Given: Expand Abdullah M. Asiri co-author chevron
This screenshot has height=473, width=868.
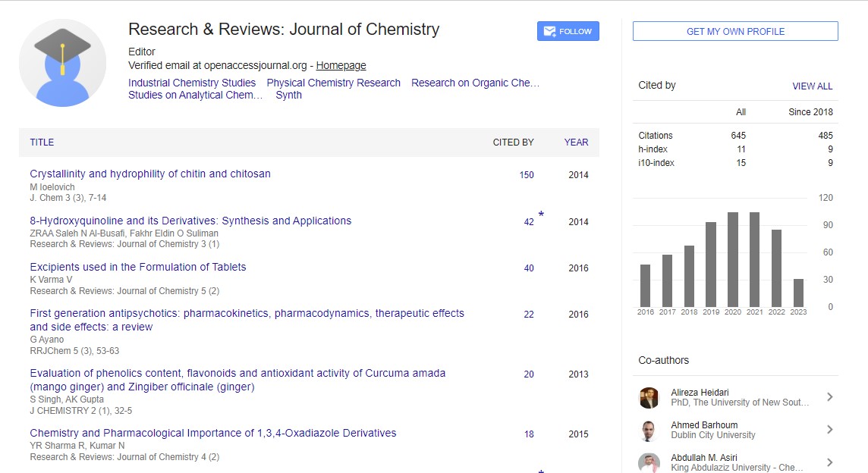Looking at the screenshot, I should tap(829, 462).
